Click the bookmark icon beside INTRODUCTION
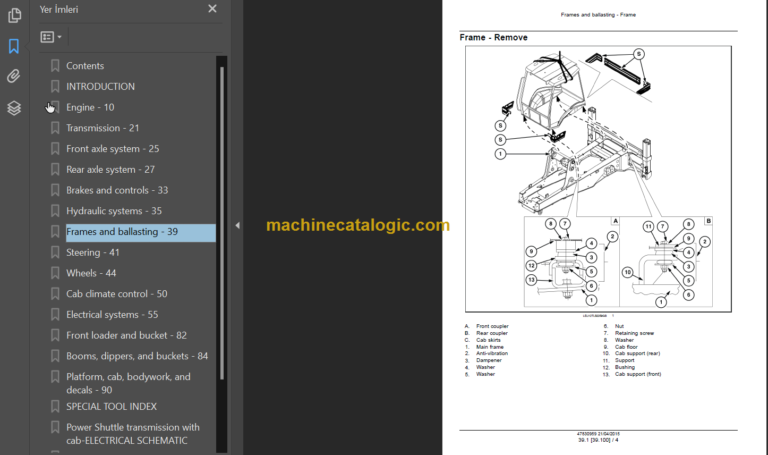Image resolution: width=768 pixels, height=455 pixels. coord(55,86)
